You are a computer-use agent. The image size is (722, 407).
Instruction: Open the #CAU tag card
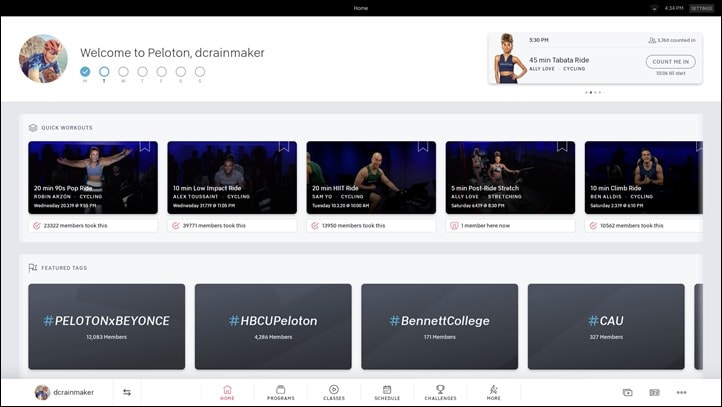[606, 326]
